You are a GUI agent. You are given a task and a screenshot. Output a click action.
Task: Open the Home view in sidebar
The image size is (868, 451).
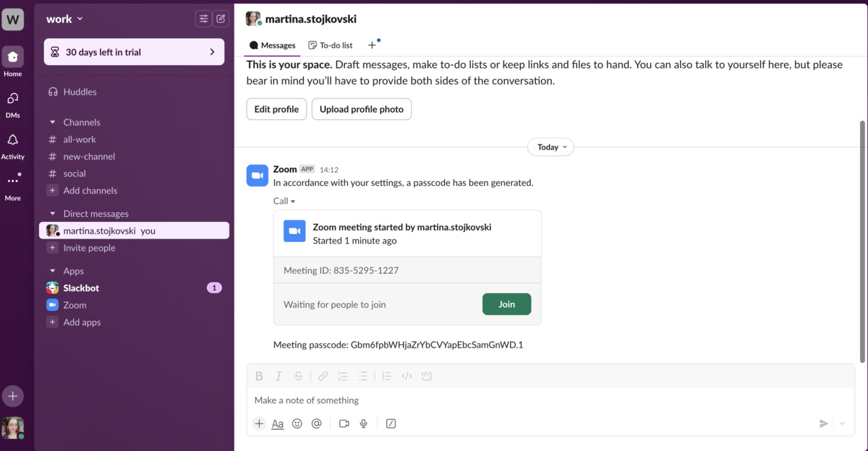click(x=12, y=62)
